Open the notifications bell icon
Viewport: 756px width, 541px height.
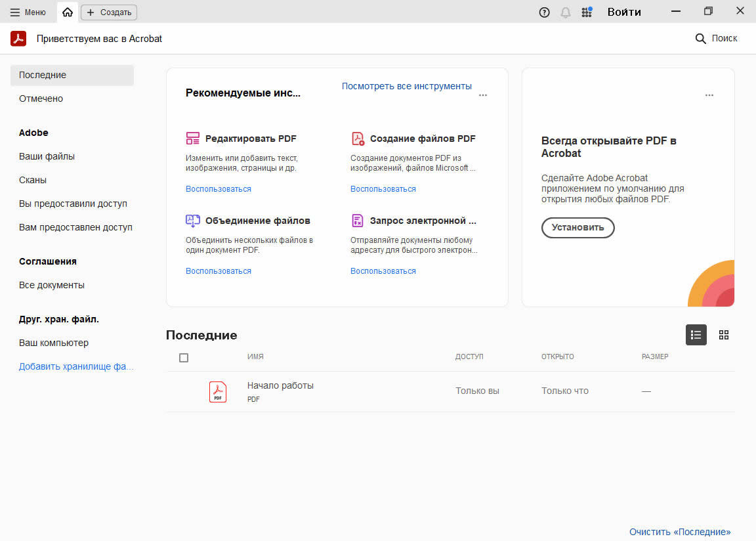[x=566, y=12]
